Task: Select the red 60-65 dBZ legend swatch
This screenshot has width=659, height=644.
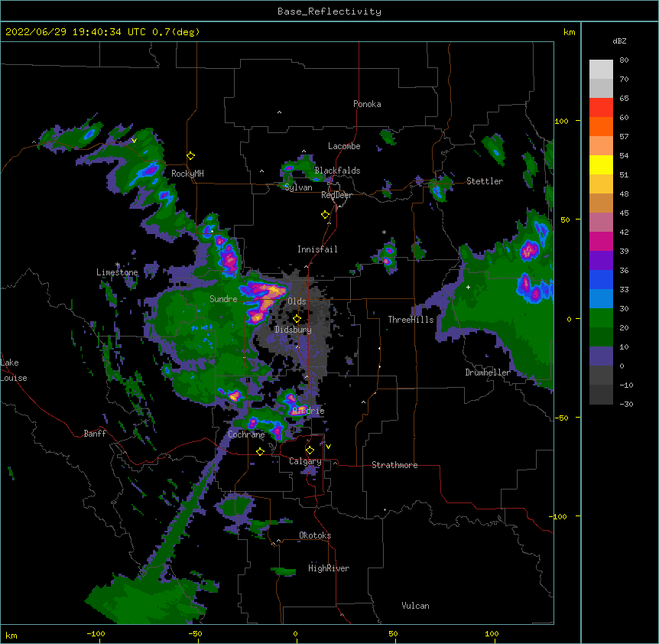Action: pos(601,108)
